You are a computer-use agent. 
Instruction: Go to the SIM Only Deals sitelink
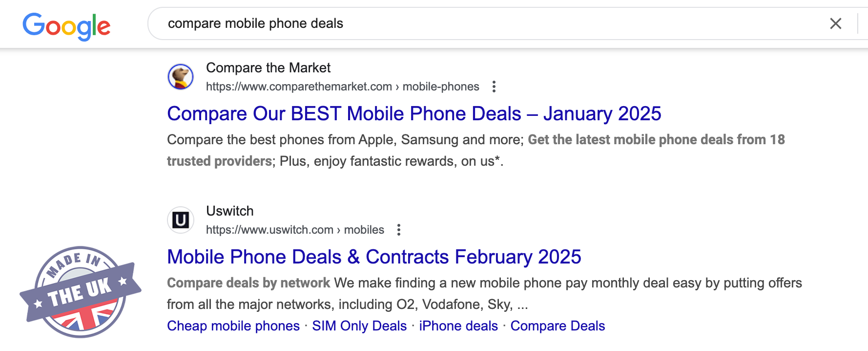(359, 326)
